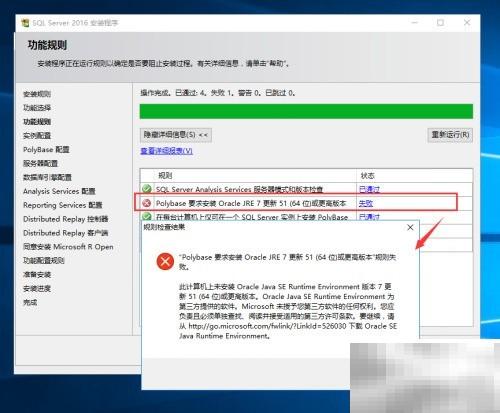Click green check icon for single PolyBase instance rule
This screenshot has width=500, height=413.
point(147,216)
